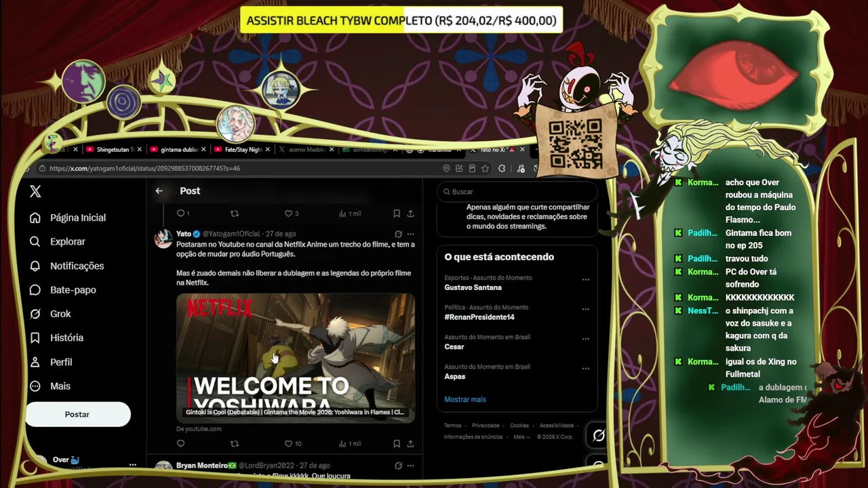Reply to Yato's Netflix post

[180, 444]
